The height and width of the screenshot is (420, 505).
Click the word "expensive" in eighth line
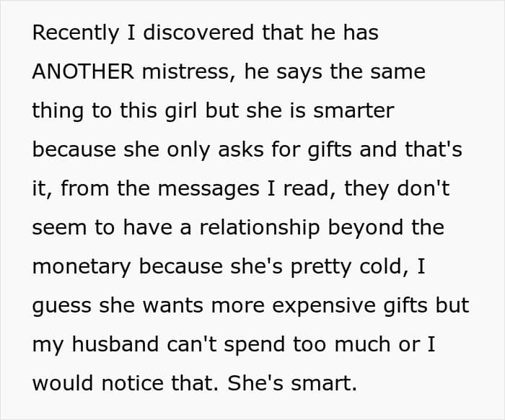click(324, 306)
